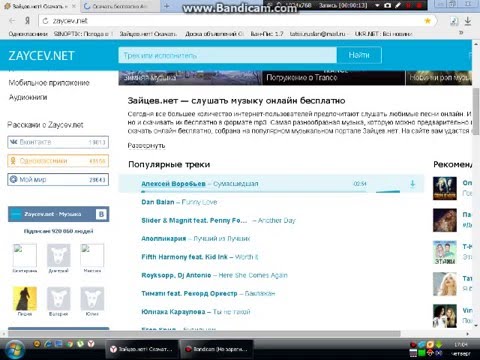Viewport: 480px width, 360px height.
Task: Open the Одноклассники bookmark
Action: pyautogui.click(x=28, y=34)
